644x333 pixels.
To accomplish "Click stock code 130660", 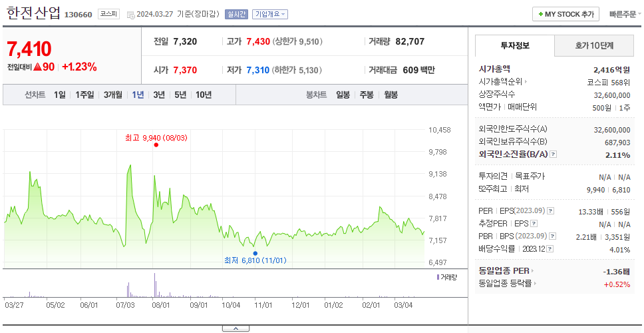I will point(79,15).
